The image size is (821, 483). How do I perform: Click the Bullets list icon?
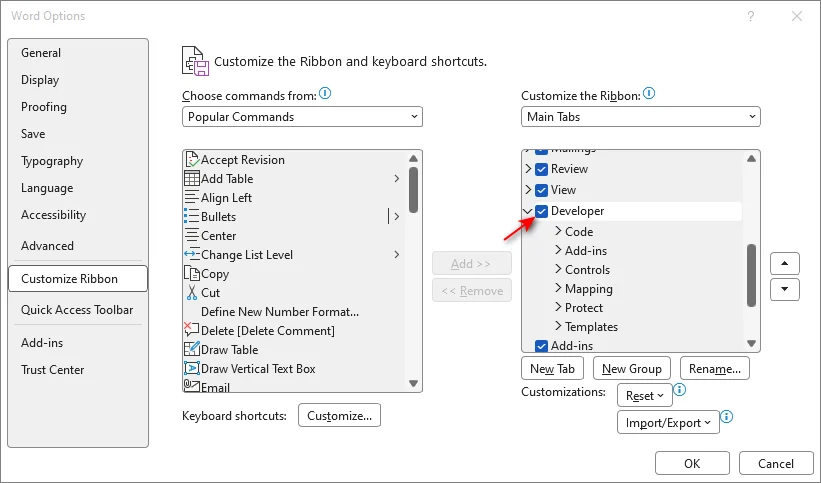pyautogui.click(x=192, y=216)
